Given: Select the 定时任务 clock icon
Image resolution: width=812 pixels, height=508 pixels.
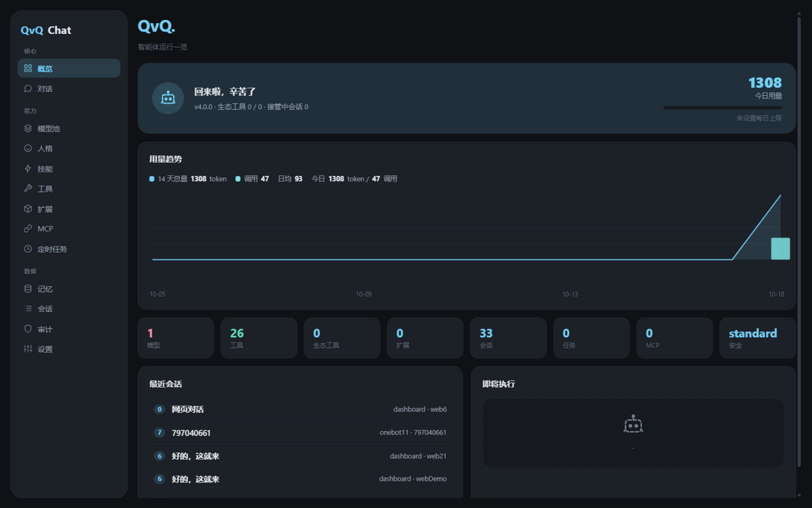Looking at the screenshot, I should (28, 249).
